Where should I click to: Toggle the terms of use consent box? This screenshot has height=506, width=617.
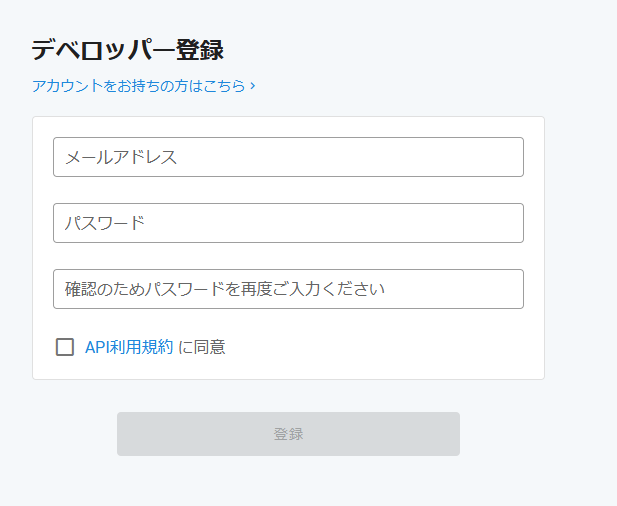tap(65, 347)
